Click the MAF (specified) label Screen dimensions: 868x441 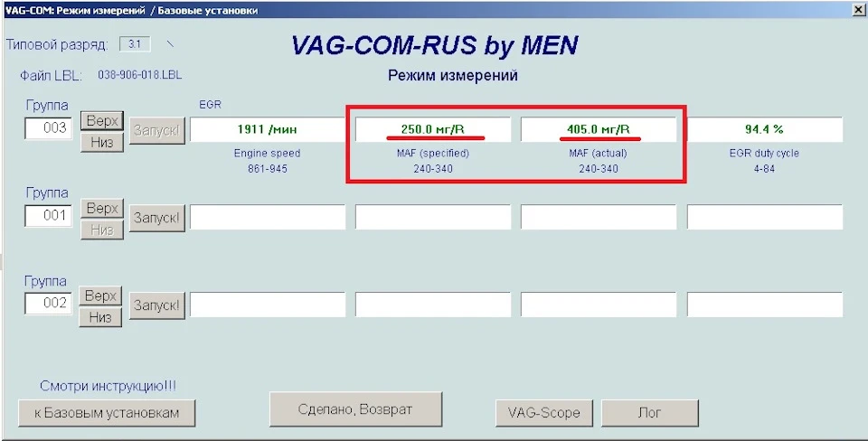click(x=433, y=154)
